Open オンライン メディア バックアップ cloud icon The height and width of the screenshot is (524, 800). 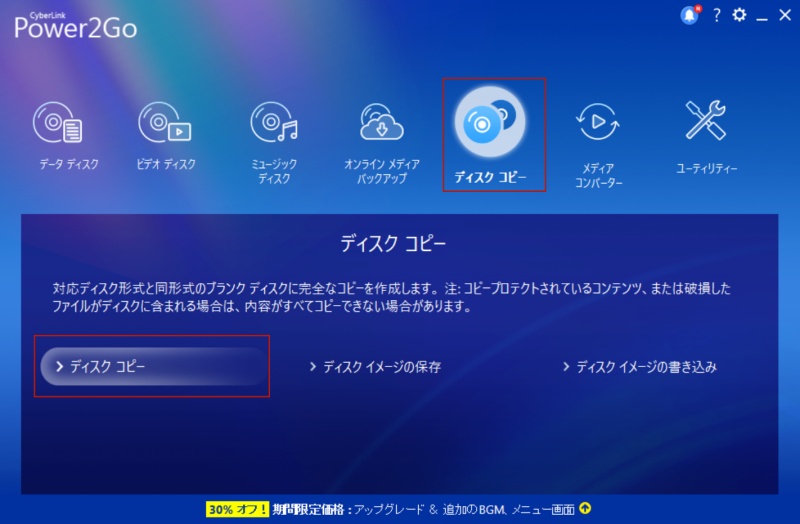coord(382,122)
